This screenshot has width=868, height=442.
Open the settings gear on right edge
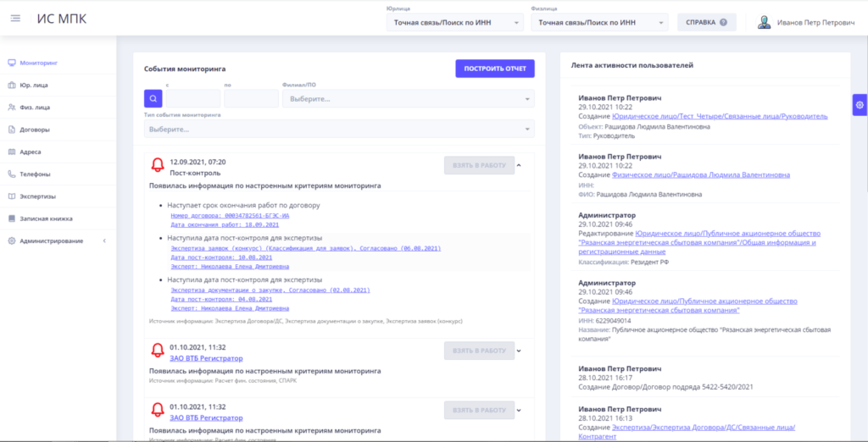tap(860, 104)
